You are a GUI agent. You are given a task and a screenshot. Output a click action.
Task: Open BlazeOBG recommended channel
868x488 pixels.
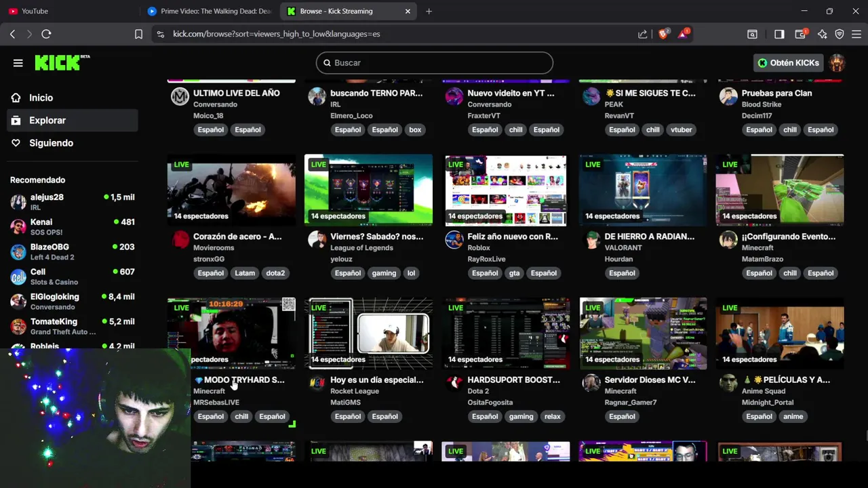tap(73, 251)
